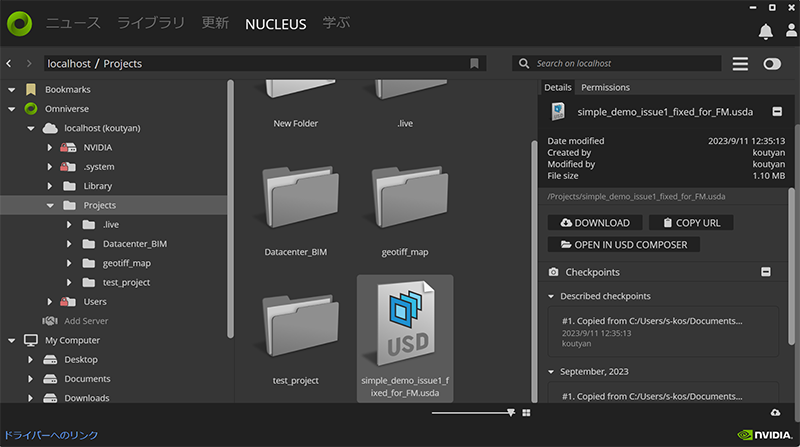Open the Datacenter_BIM folder thumbnail
This screenshot has height=447, width=800.
301,197
